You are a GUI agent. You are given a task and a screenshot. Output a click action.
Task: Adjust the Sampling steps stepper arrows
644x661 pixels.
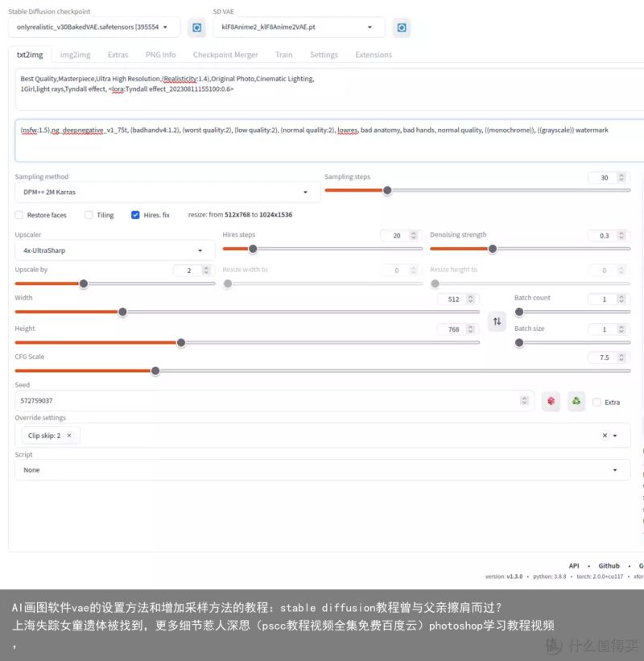(621, 177)
